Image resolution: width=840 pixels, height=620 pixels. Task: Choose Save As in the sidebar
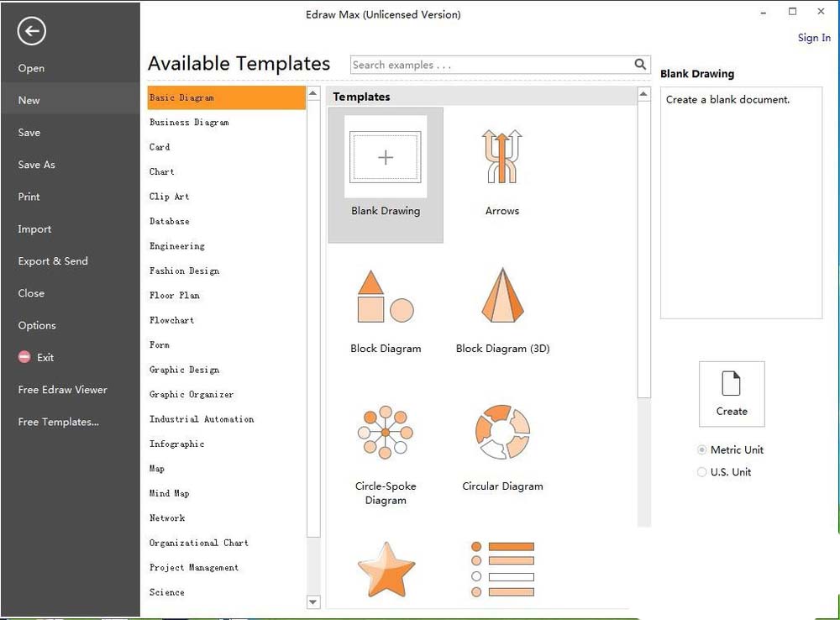pyautogui.click(x=36, y=165)
